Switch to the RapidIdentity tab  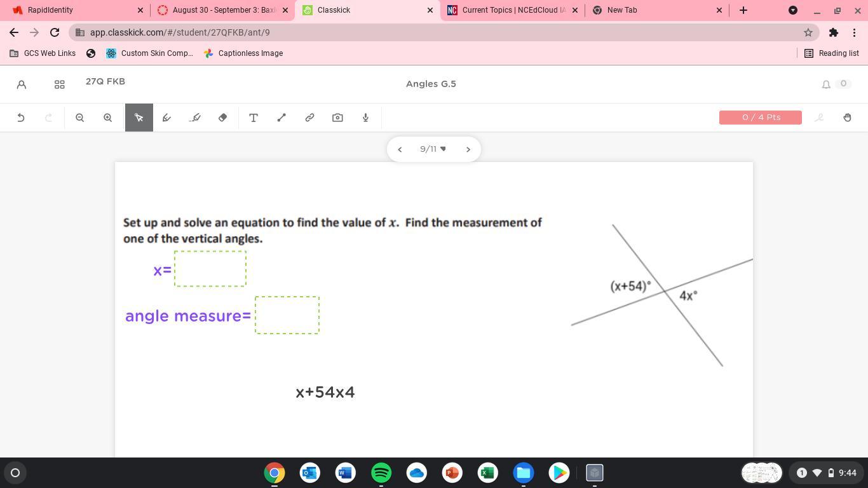75,10
